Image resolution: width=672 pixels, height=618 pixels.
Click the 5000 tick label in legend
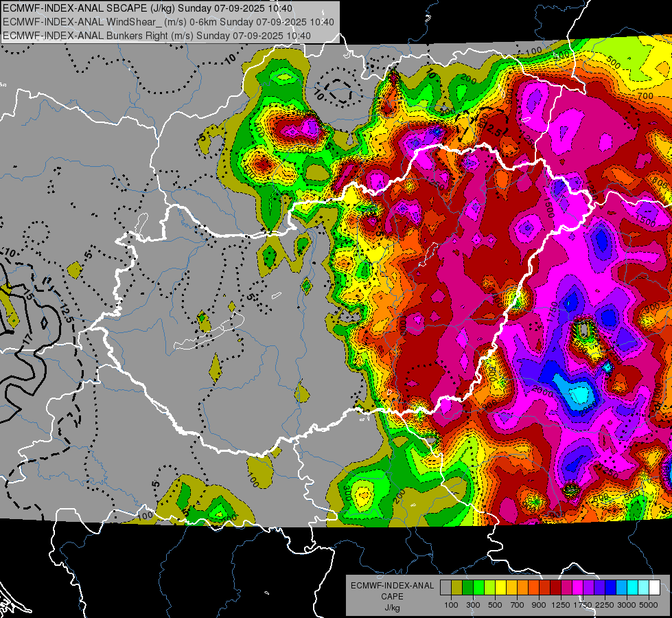(649, 605)
